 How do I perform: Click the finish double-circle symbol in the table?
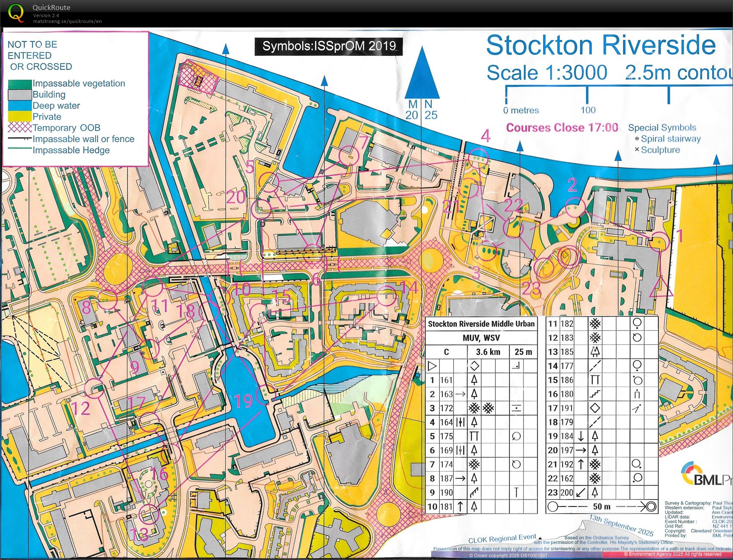click(650, 507)
